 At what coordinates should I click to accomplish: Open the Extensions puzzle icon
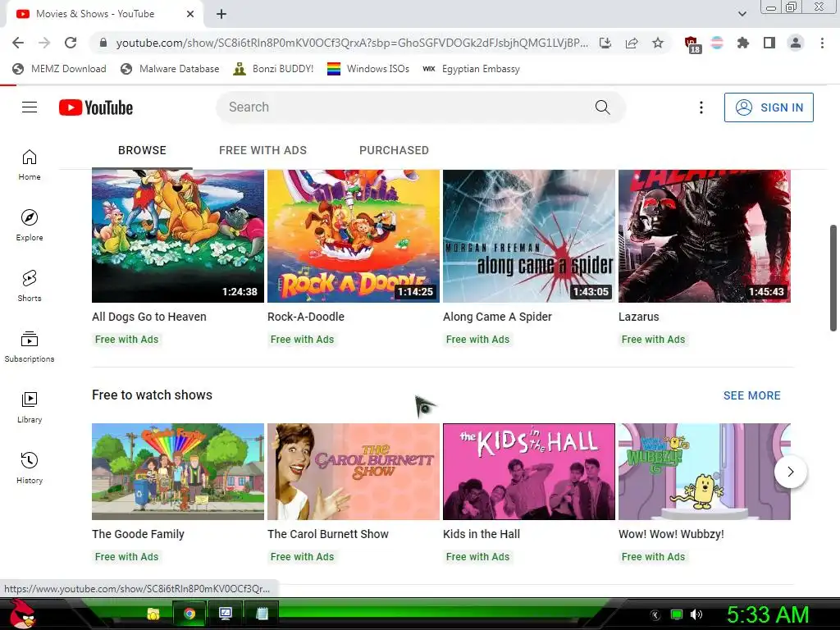[x=743, y=43]
